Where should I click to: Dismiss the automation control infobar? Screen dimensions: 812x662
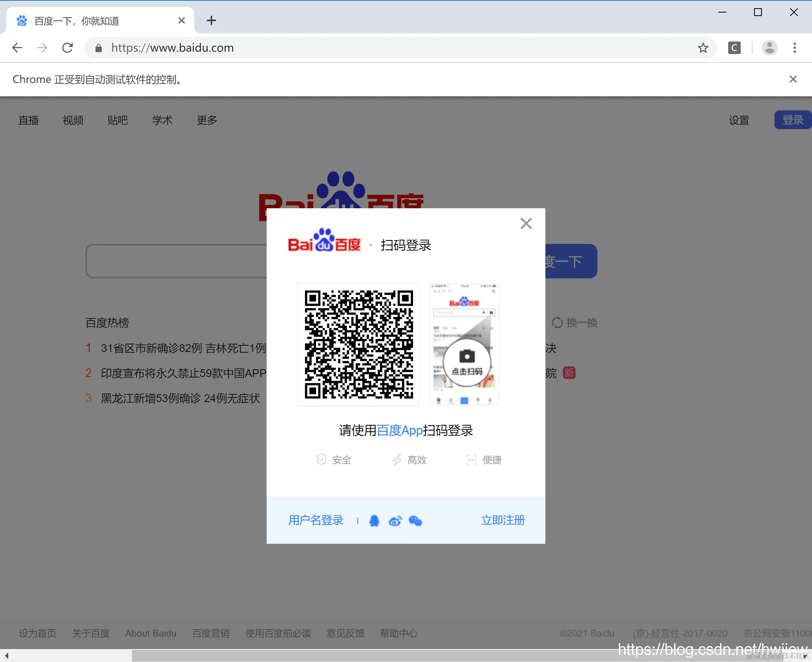(793, 79)
